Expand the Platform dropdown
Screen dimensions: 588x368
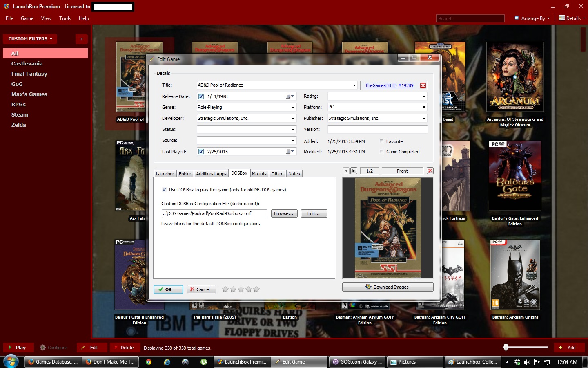(424, 107)
